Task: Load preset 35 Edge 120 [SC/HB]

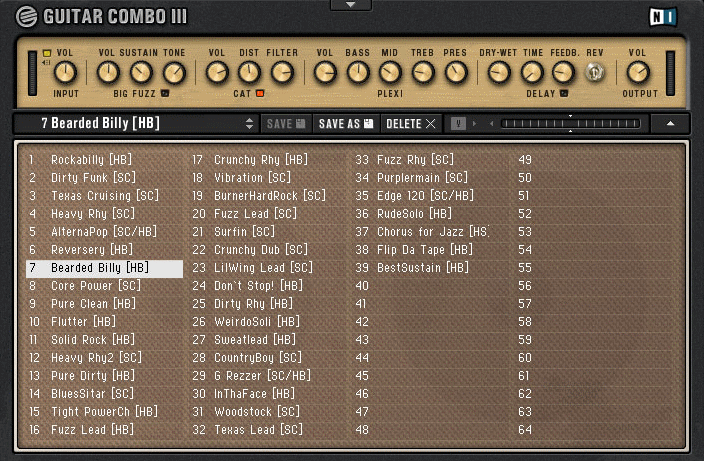Action: pos(431,195)
